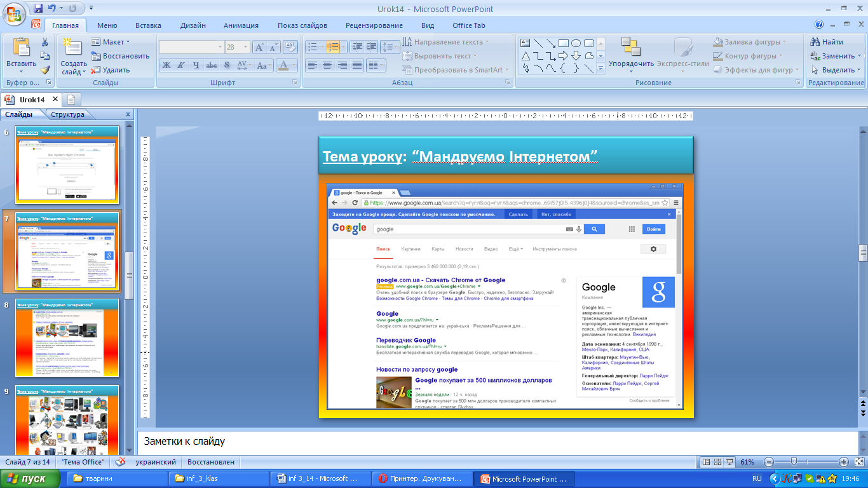Viewport: 868px width, 488px height.
Task: Decrease font size with the small A icon
Action: [273, 47]
